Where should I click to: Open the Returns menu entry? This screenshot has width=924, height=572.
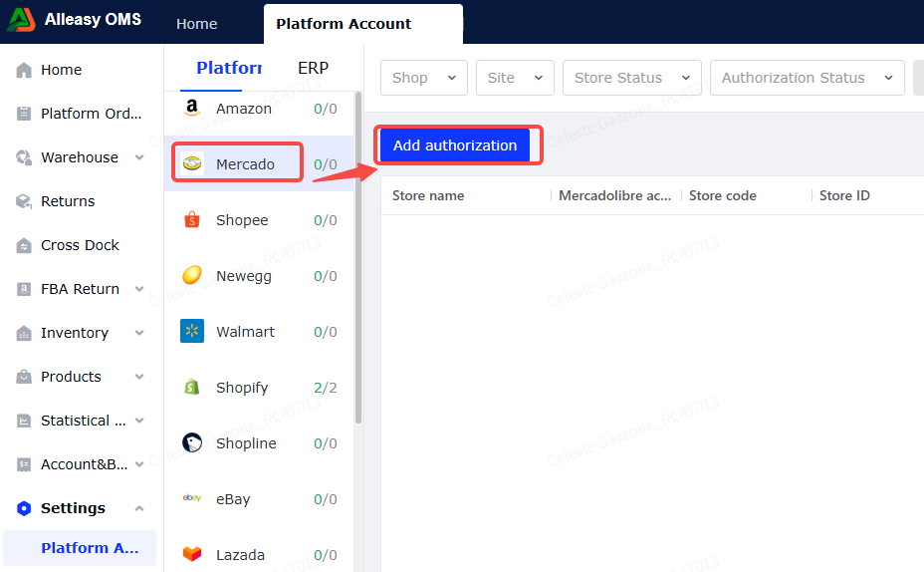(68, 201)
